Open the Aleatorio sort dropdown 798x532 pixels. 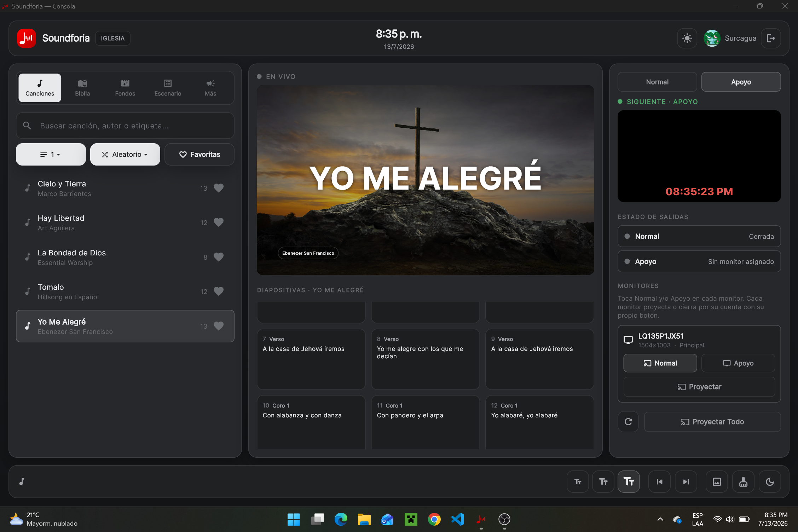click(x=125, y=154)
